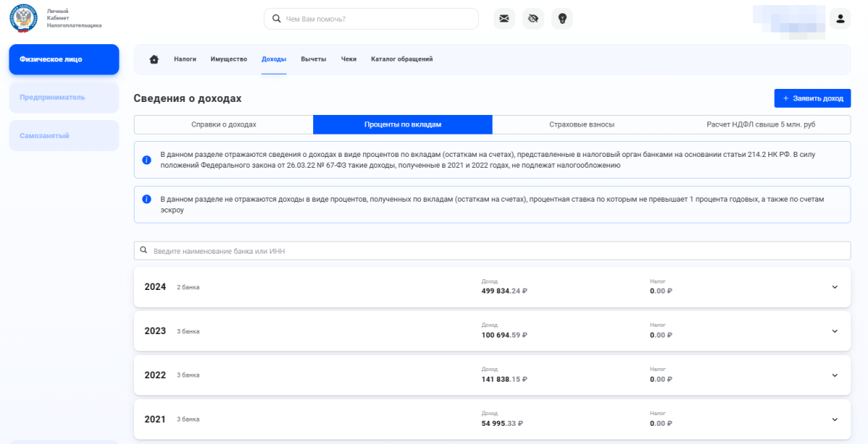
Task: Click the first info notice icon
Action: 147,160
